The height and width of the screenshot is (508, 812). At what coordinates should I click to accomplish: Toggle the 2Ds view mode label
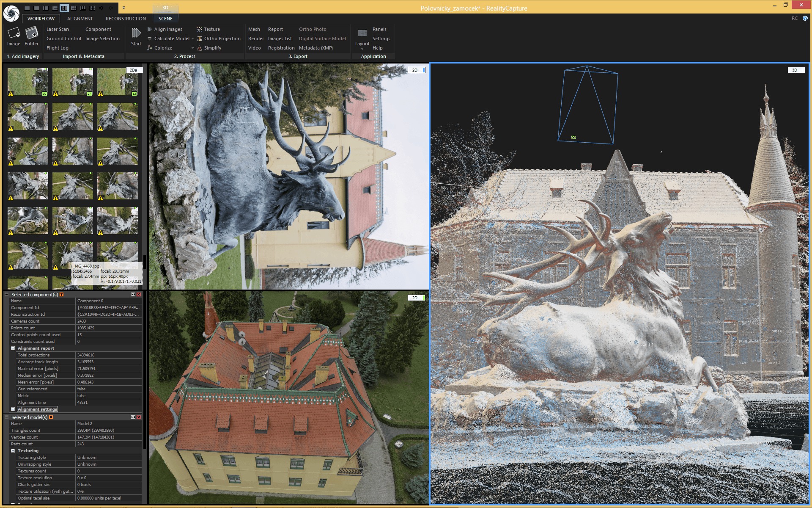[x=134, y=70]
